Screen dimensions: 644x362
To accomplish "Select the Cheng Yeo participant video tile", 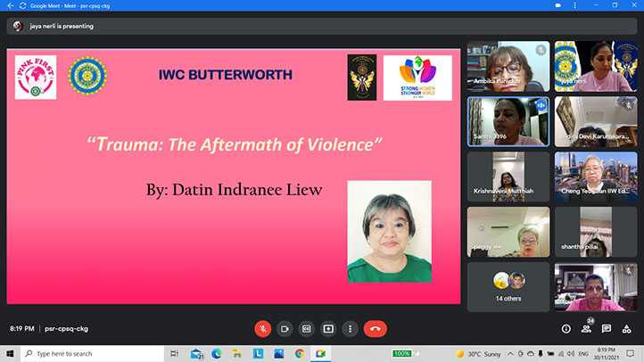I will click(596, 176).
